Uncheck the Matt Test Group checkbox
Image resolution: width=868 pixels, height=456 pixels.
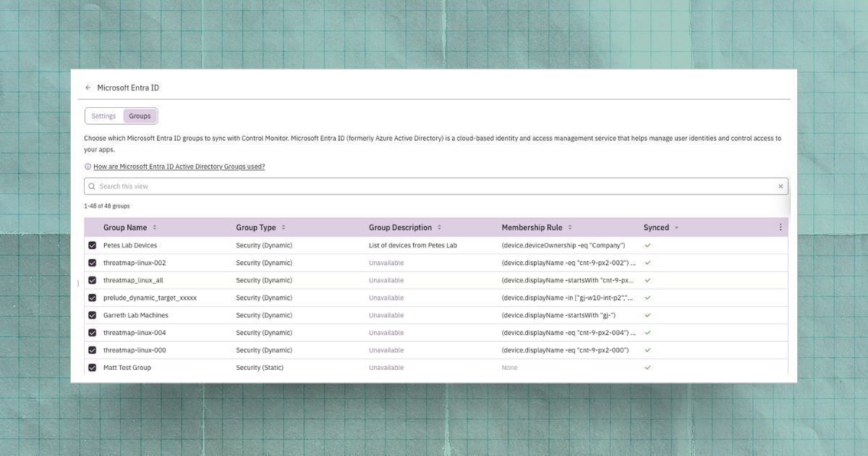click(93, 367)
